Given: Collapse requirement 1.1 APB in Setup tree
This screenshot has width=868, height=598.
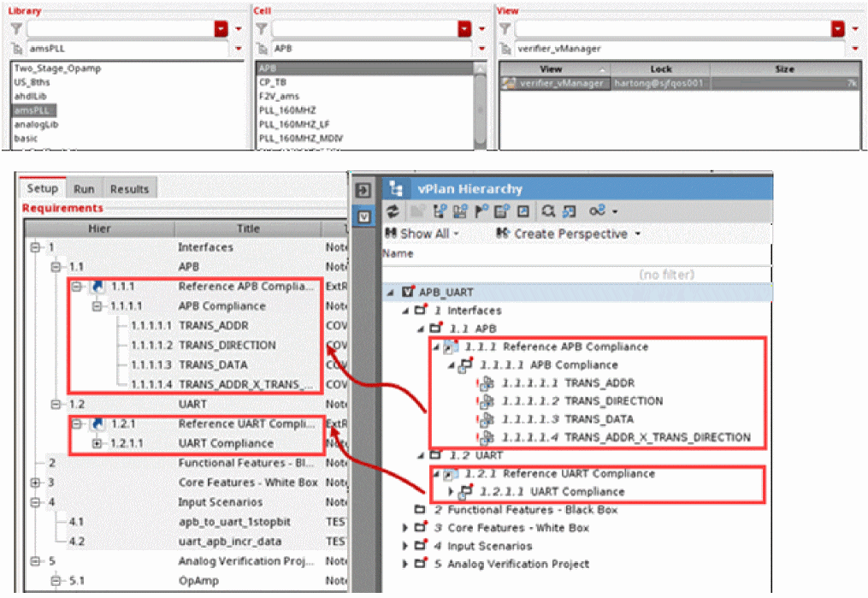Looking at the screenshot, I should point(56,267).
